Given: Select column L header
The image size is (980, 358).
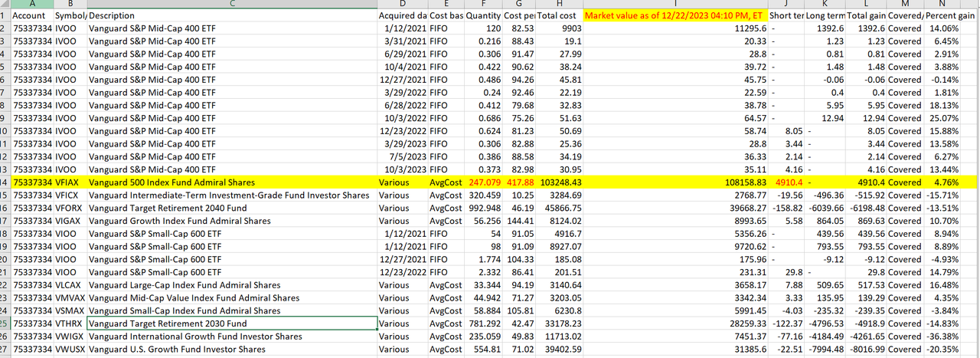Looking at the screenshot, I should [x=867, y=4].
